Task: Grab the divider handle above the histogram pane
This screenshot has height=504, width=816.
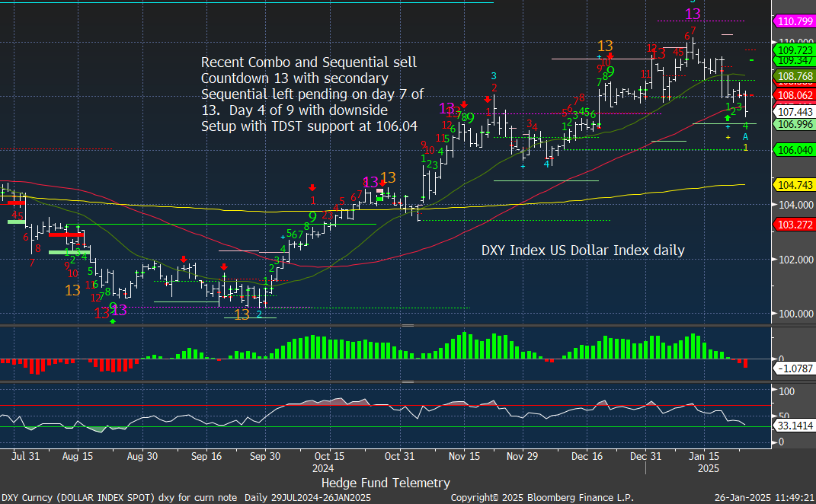Action: [x=408, y=326]
